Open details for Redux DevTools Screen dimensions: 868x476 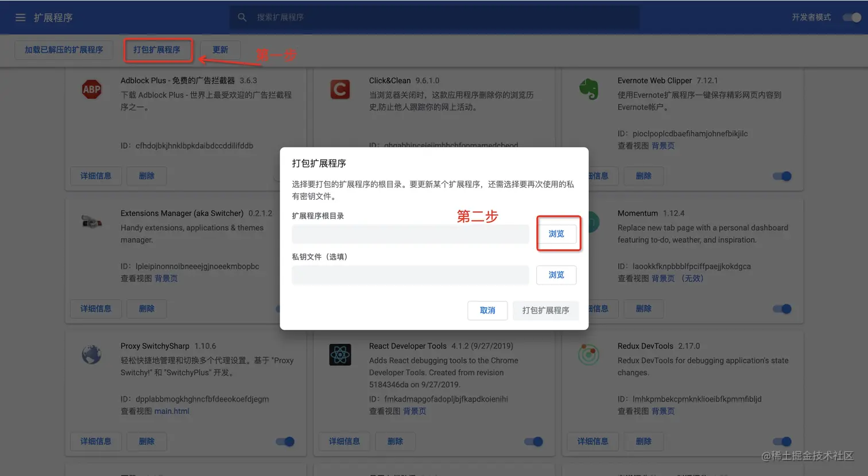click(593, 441)
